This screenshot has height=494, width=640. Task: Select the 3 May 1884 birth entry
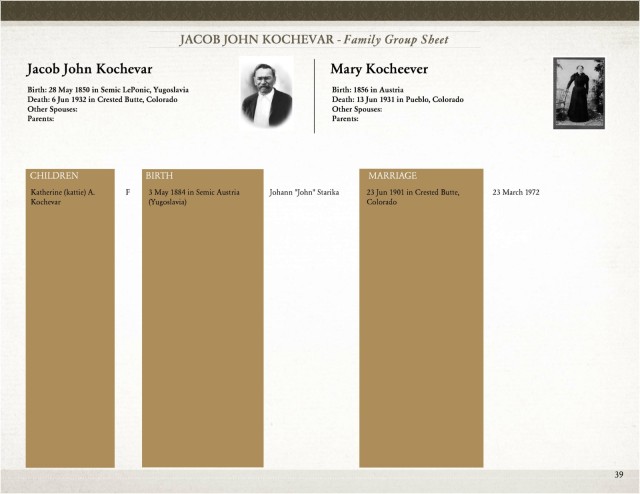tap(194, 197)
